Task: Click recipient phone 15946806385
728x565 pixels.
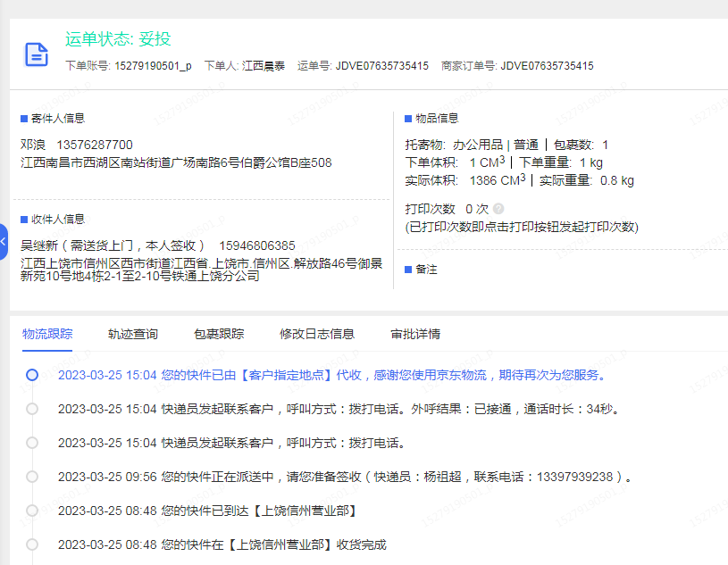Action: [257, 245]
